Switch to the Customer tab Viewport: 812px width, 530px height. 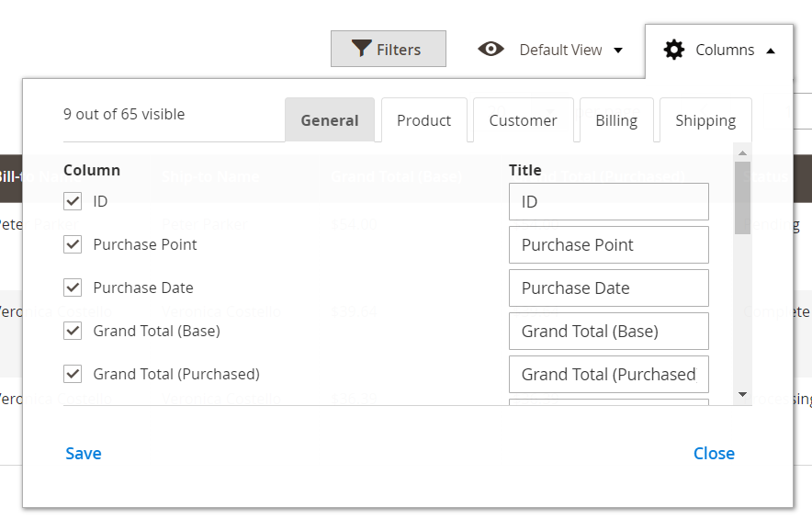523,120
